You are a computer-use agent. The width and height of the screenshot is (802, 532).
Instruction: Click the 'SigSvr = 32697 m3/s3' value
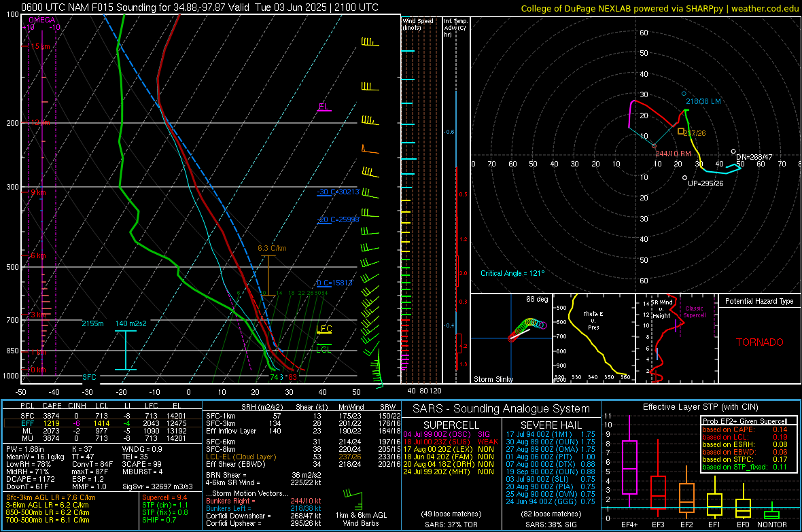tap(158, 486)
